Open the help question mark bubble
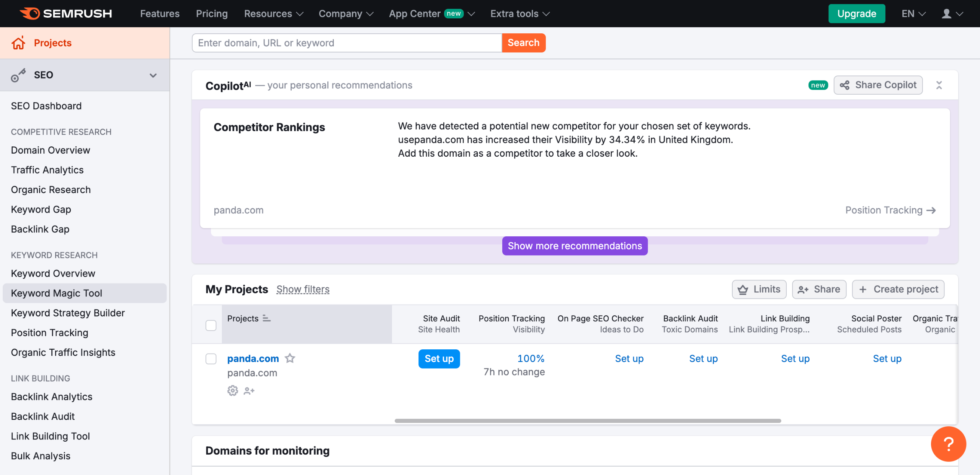Viewport: 980px width, 475px height. (x=948, y=444)
